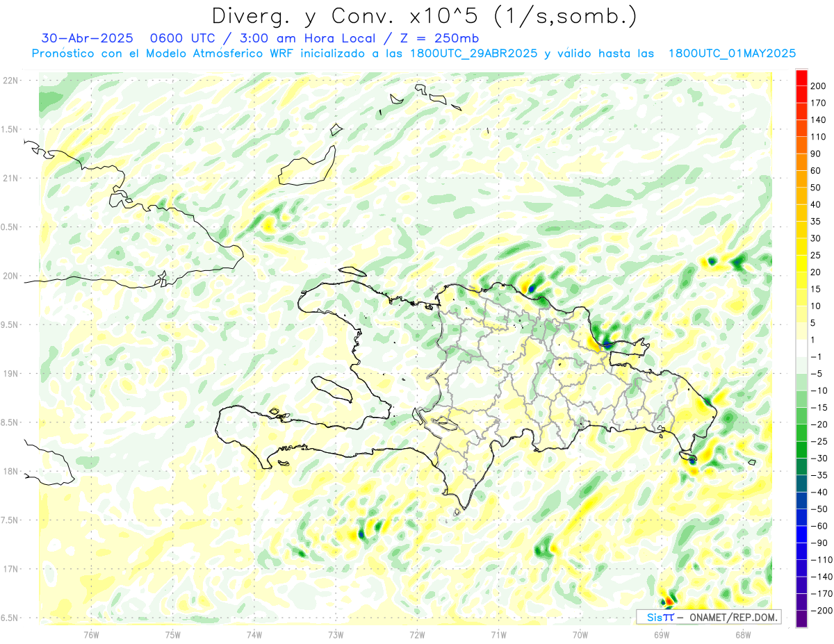Click the '90' value on the color scale

[816, 154]
